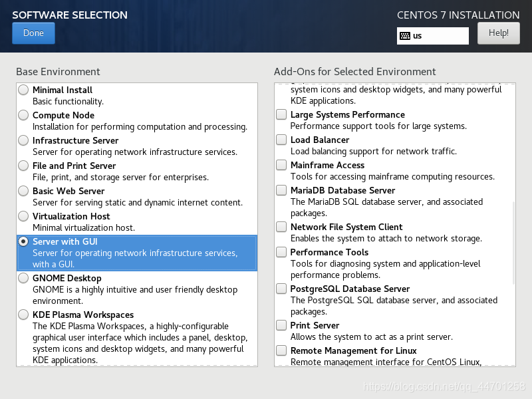Viewport: 532px width, 399px height.
Task: Click 'Performance support tools for large systems.'
Action: tap(378, 126)
